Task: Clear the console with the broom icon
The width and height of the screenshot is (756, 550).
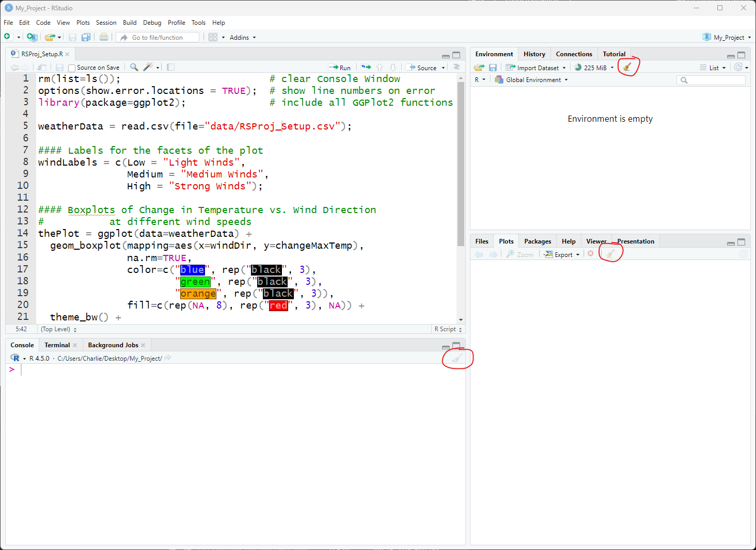Action: [456, 358]
